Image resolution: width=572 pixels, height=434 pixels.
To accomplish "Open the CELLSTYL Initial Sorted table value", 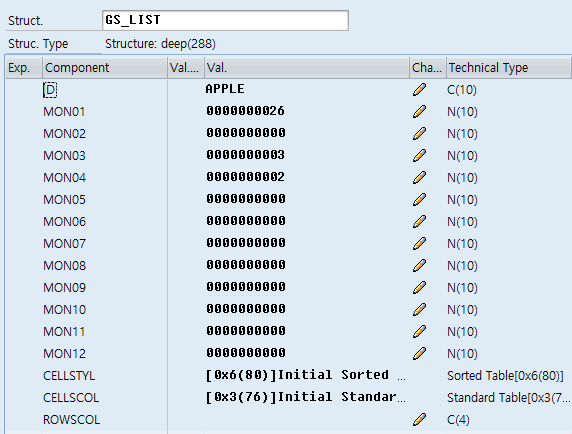I will point(306,375).
